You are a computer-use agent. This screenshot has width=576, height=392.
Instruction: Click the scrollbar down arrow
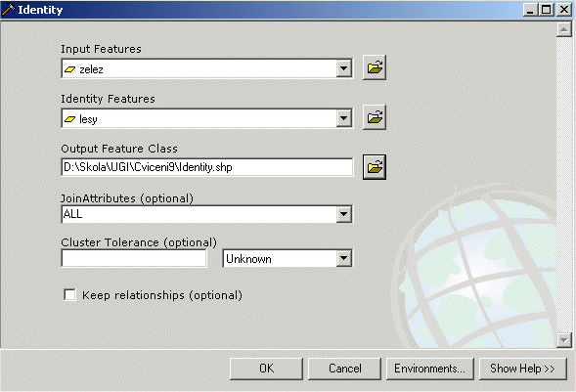564,340
